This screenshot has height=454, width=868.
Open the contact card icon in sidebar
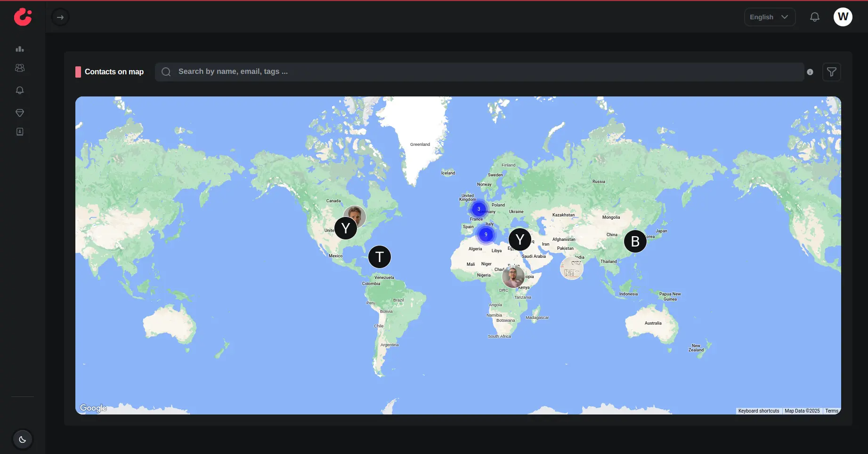tap(20, 132)
